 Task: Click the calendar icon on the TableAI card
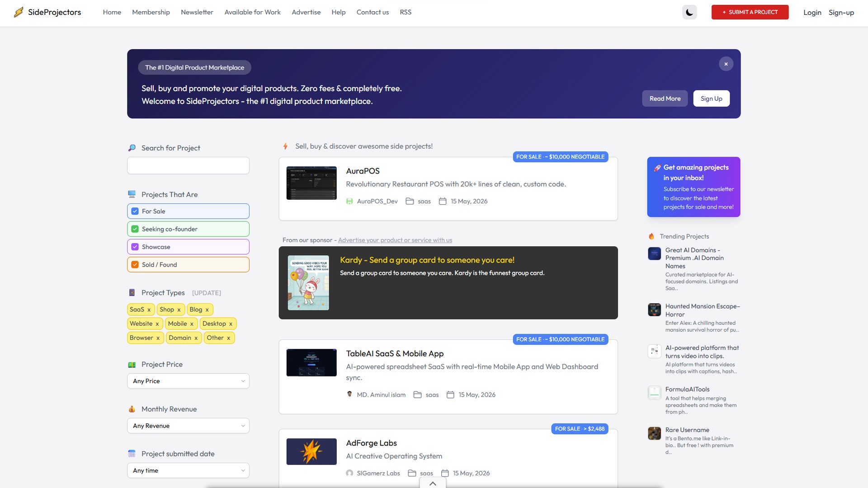click(450, 395)
